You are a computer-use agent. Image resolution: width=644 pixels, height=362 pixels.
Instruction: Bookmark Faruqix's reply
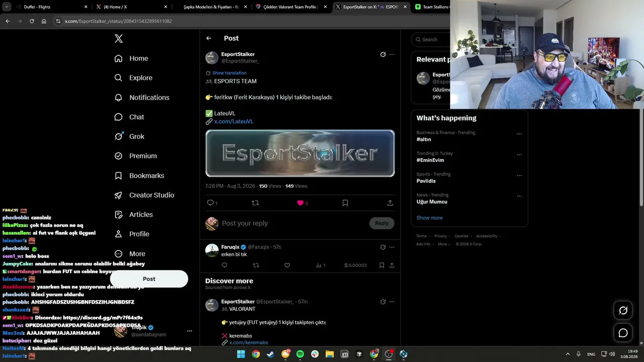click(x=382, y=265)
